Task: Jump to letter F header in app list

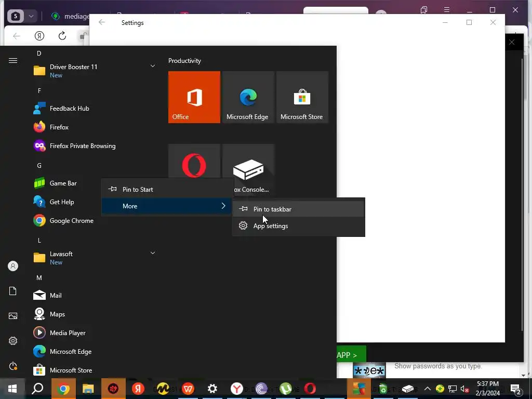Action: point(39,90)
